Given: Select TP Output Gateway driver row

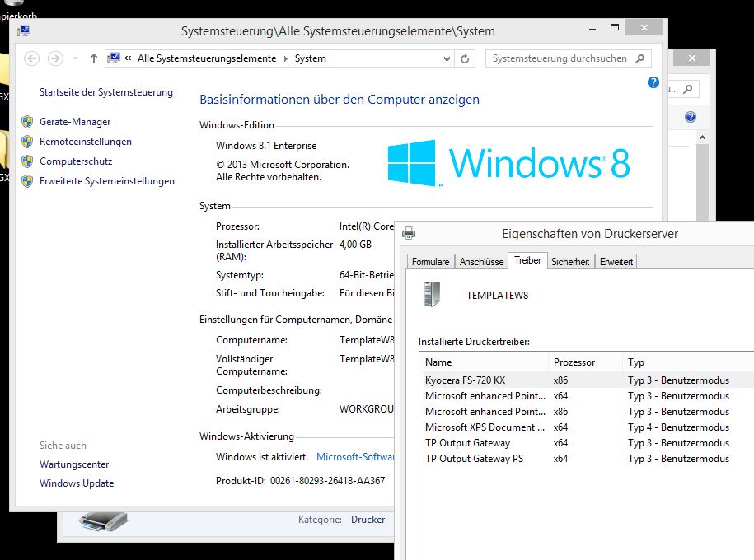Looking at the screenshot, I should click(x=588, y=443).
